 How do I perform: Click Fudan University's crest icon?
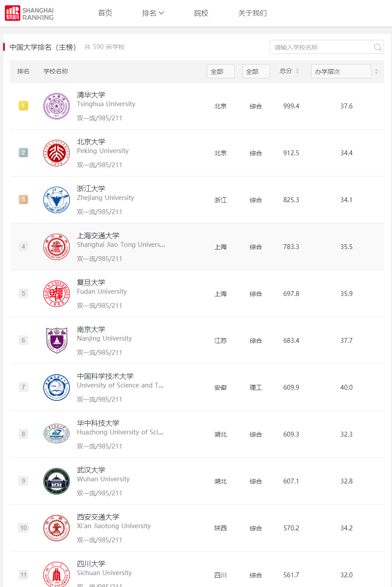click(x=57, y=294)
